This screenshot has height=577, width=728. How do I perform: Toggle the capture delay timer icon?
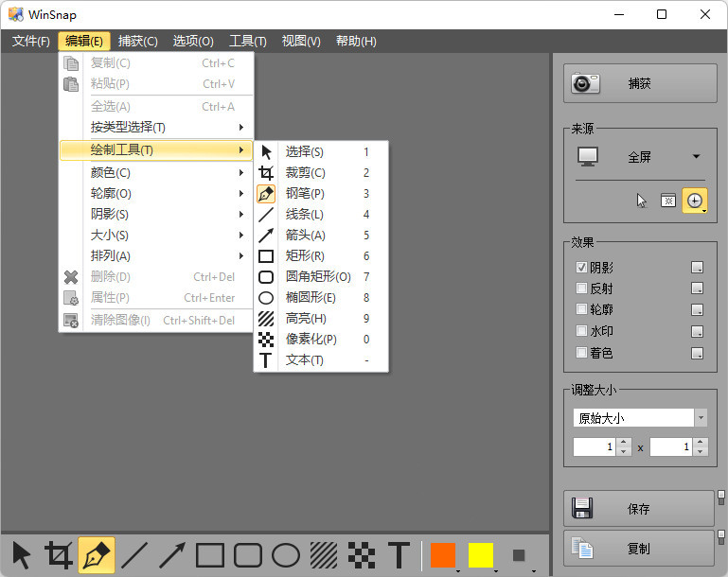click(695, 201)
